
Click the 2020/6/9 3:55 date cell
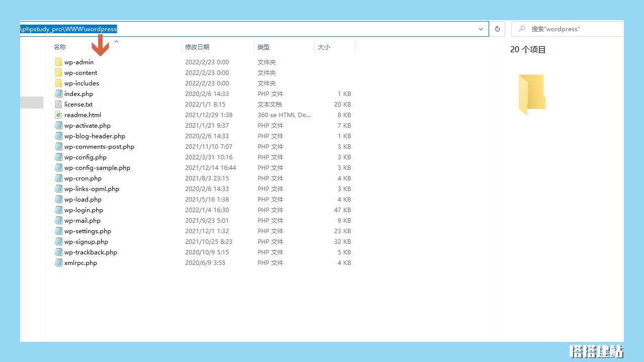point(205,263)
